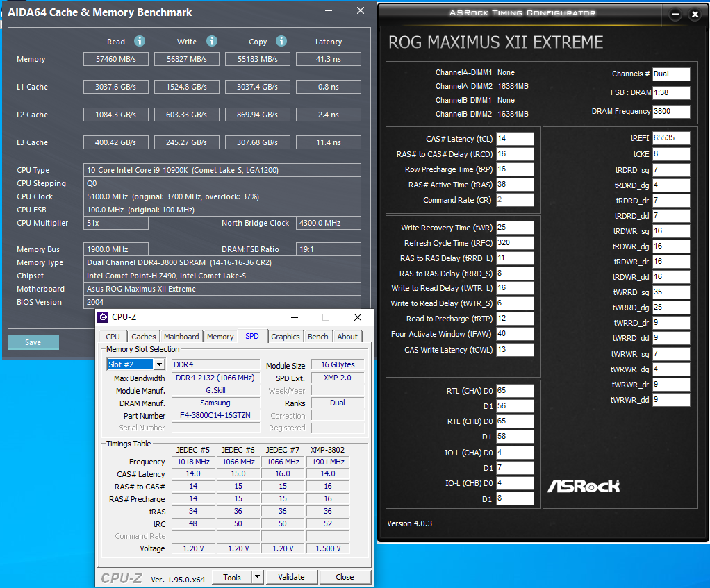Minimize the ASRock Timing Configurator window

click(675, 15)
